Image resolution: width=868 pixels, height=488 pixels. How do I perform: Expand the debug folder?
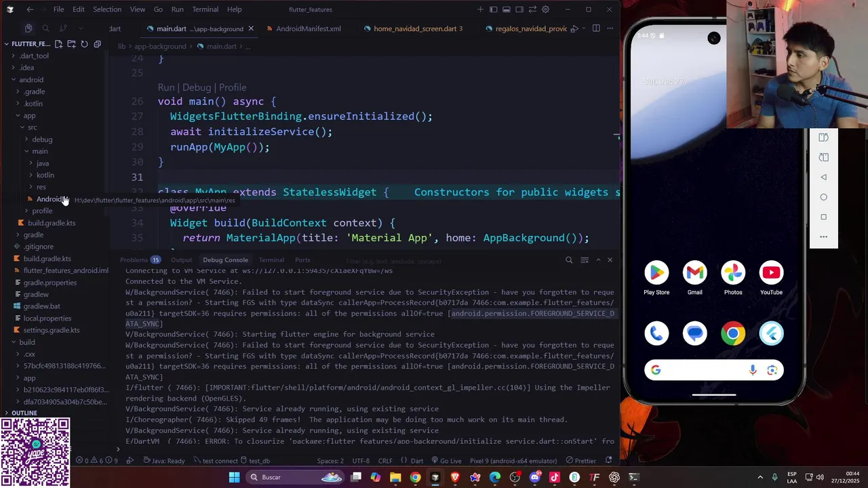tap(42, 139)
